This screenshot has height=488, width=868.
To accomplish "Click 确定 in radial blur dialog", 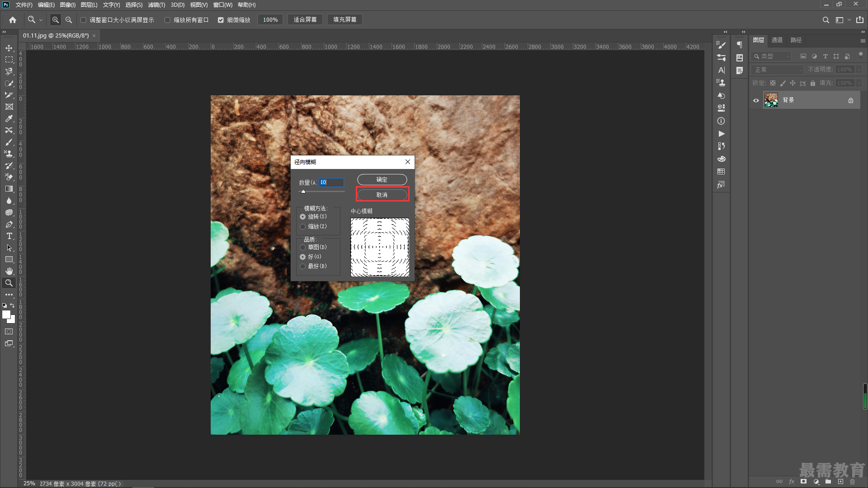I will (382, 180).
